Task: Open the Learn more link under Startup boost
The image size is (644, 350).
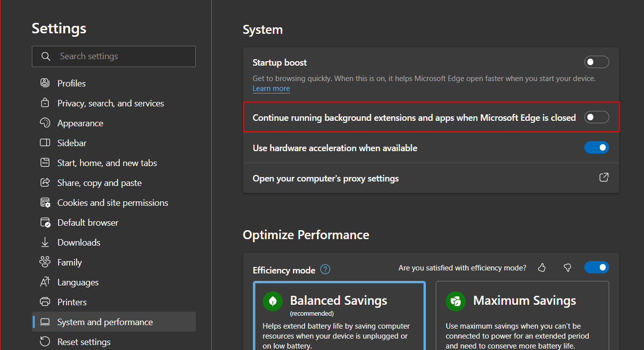Action: coord(271,88)
